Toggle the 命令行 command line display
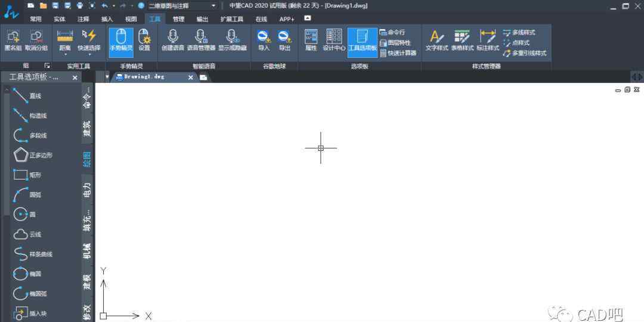644x322 pixels. click(383, 32)
